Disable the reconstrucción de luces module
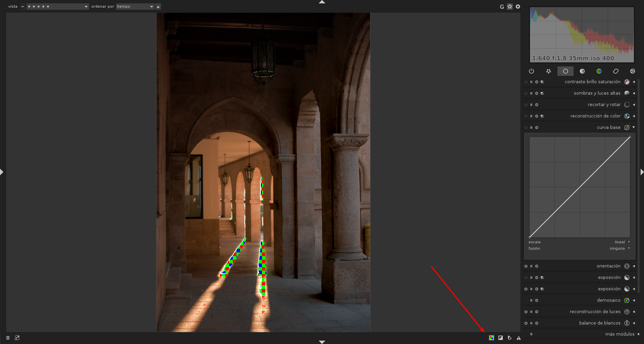 click(x=526, y=312)
